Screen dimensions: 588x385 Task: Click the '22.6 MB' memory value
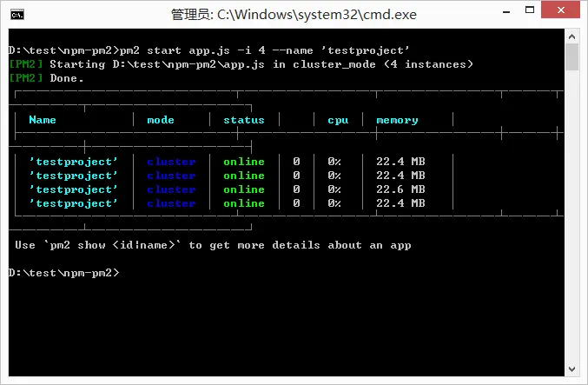coord(400,189)
